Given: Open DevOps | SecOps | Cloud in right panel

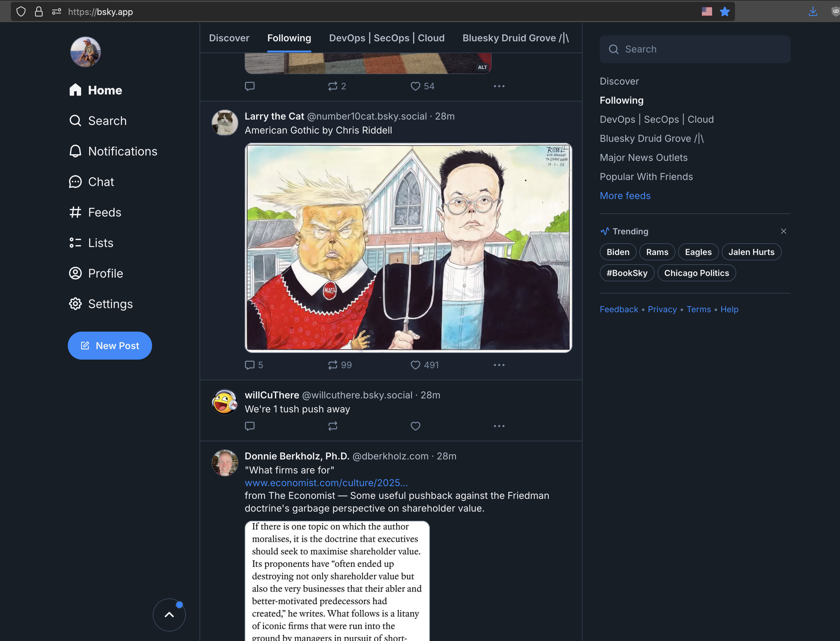Looking at the screenshot, I should pyautogui.click(x=656, y=120).
